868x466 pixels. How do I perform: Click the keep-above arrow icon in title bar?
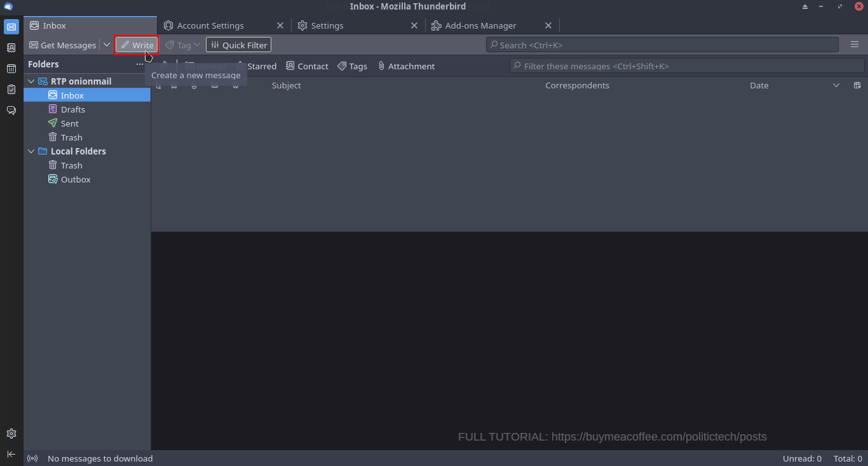[805, 6]
